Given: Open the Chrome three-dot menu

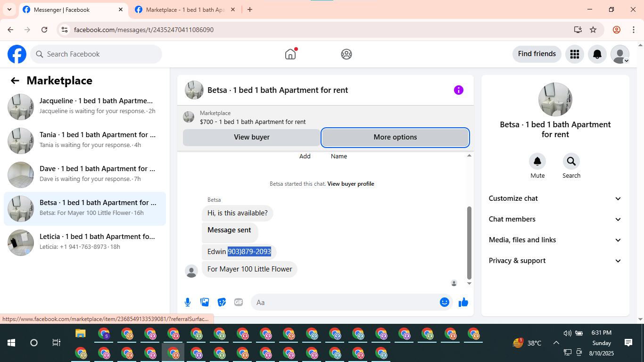Looking at the screenshot, I should coord(634,30).
